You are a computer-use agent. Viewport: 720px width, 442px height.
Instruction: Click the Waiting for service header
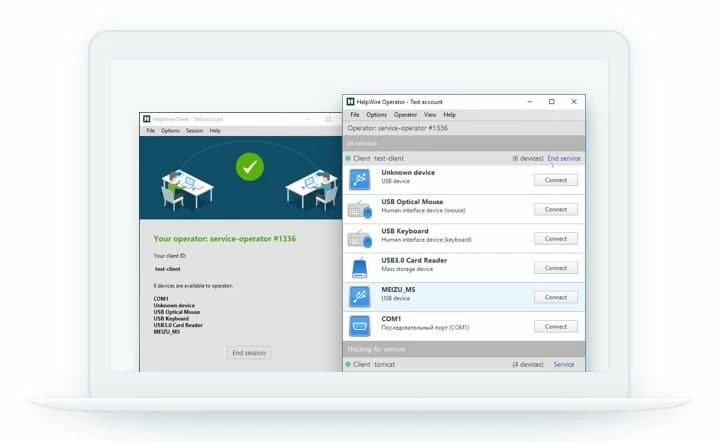pos(464,349)
